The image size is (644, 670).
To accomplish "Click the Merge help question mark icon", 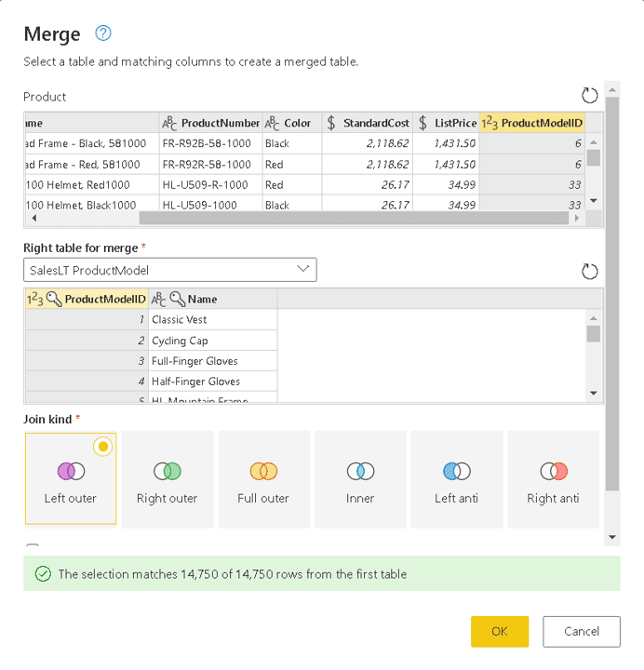I will (103, 33).
